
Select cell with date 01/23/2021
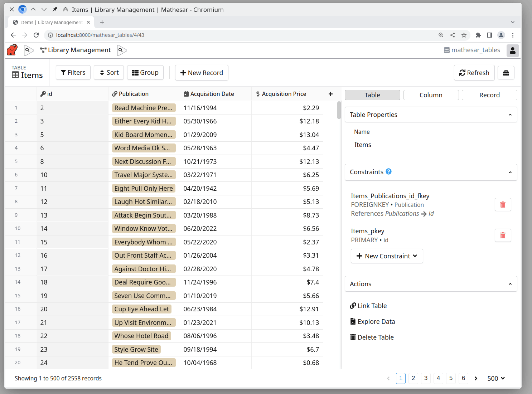(216, 322)
